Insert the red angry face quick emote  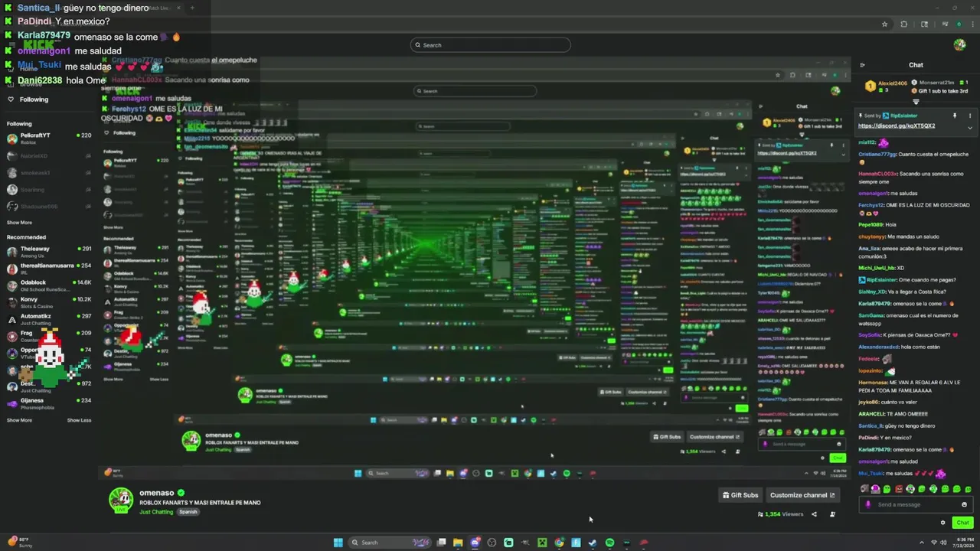pos(899,489)
